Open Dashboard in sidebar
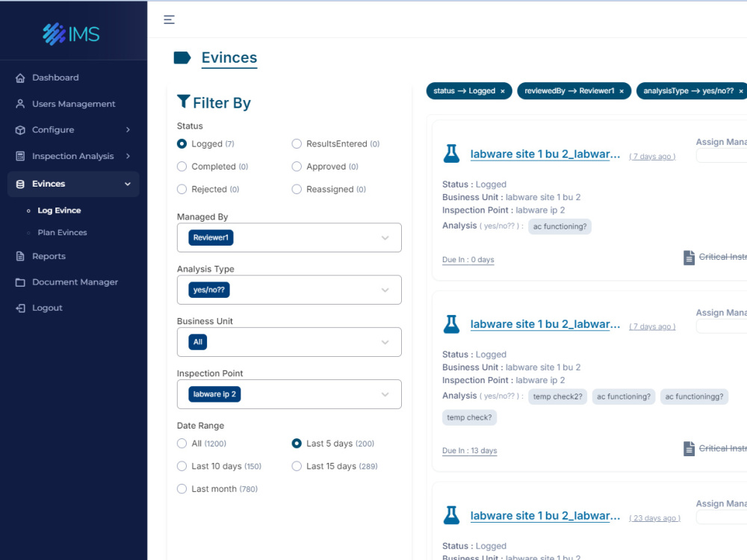 point(55,78)
